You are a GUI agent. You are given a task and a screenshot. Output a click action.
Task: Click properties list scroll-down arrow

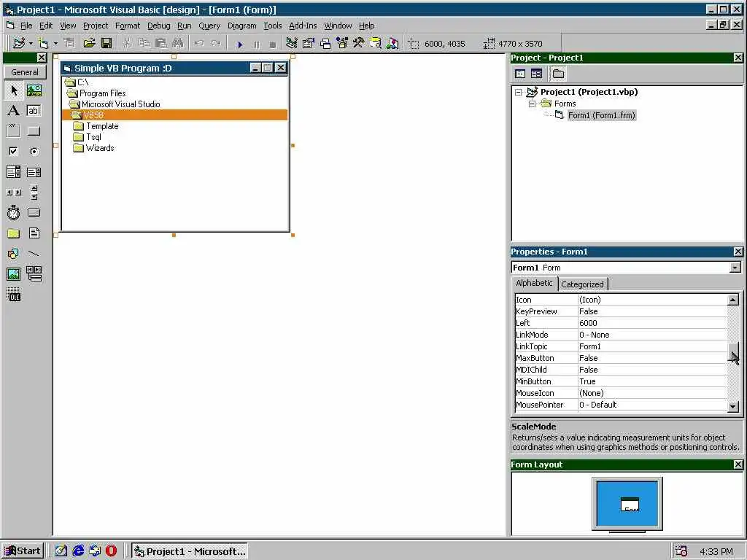[x=732, y=406]
